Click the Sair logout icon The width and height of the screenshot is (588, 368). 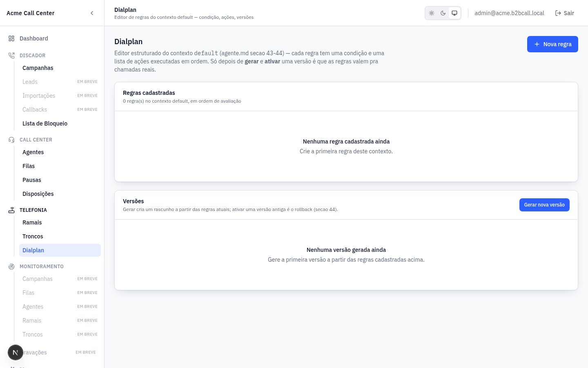(558, 13)
